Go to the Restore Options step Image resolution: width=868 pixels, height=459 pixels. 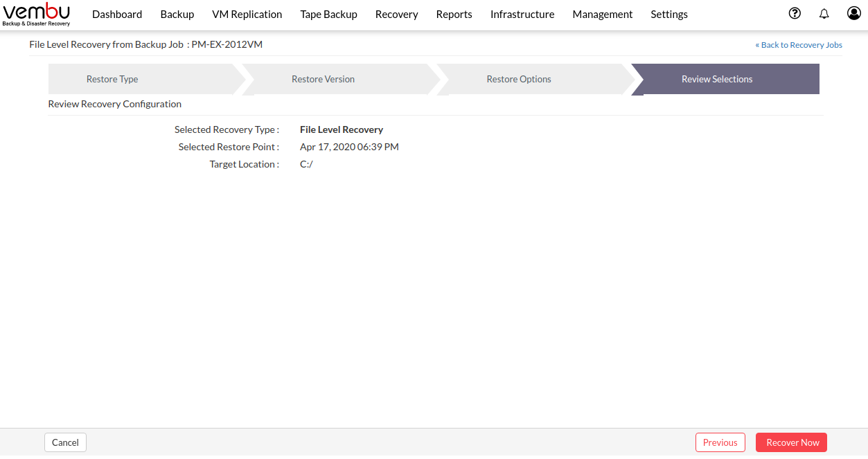pyautogui.click(x=534, y=79)
